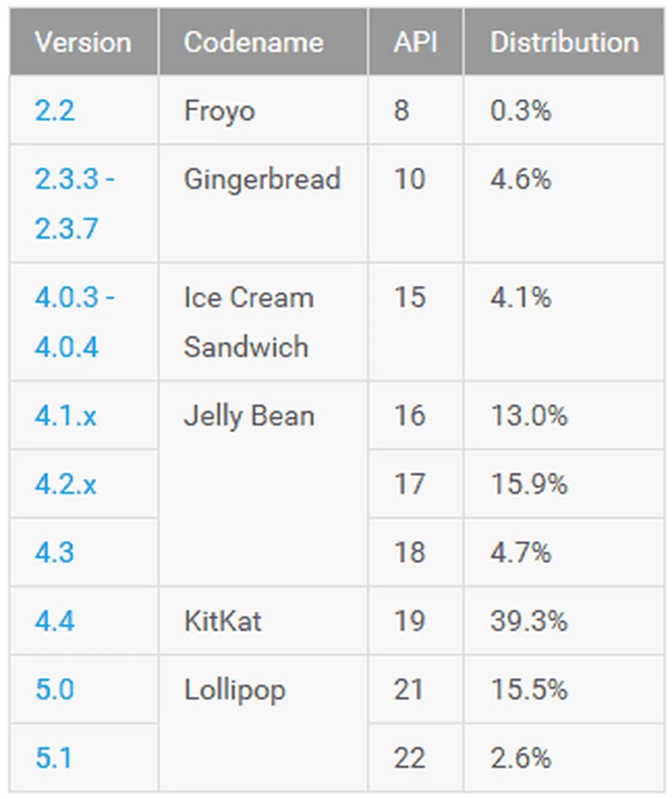The height and width of the screenshot is (799, 672).
Task: Select the Gingerbread codename text
Action: tap(262, 179)
